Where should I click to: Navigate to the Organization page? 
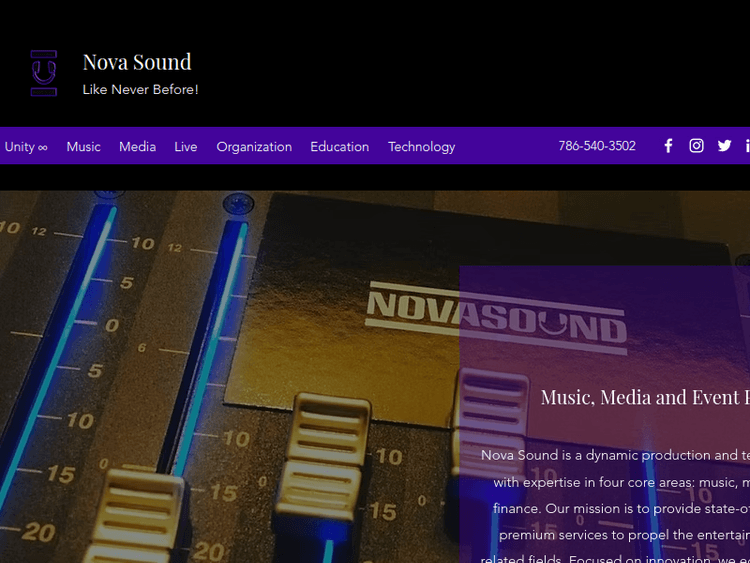[x=254, y=147]
